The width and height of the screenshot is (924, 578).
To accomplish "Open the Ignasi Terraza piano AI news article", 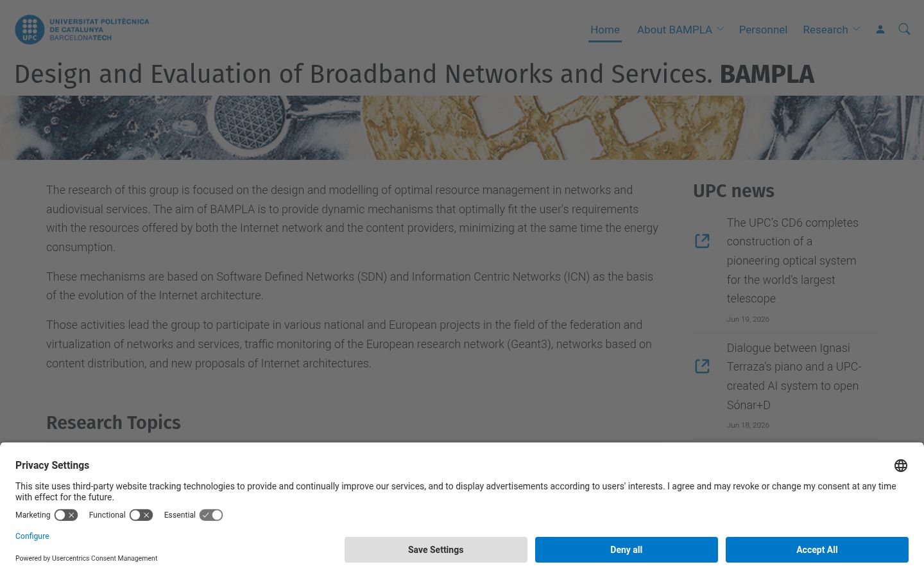I will (x=794, y=376).
